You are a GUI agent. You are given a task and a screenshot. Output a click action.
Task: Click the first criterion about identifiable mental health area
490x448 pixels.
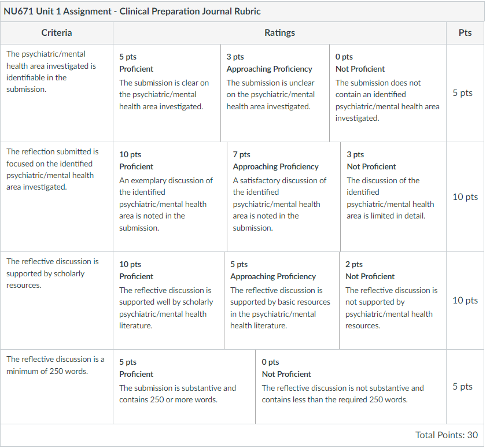tap(51, 72)
